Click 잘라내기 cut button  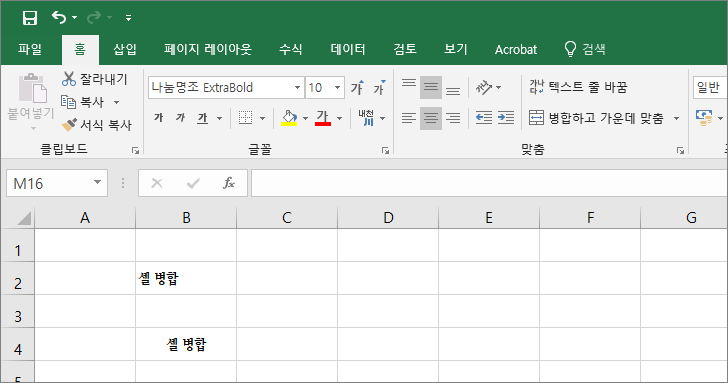pos(95,79)
